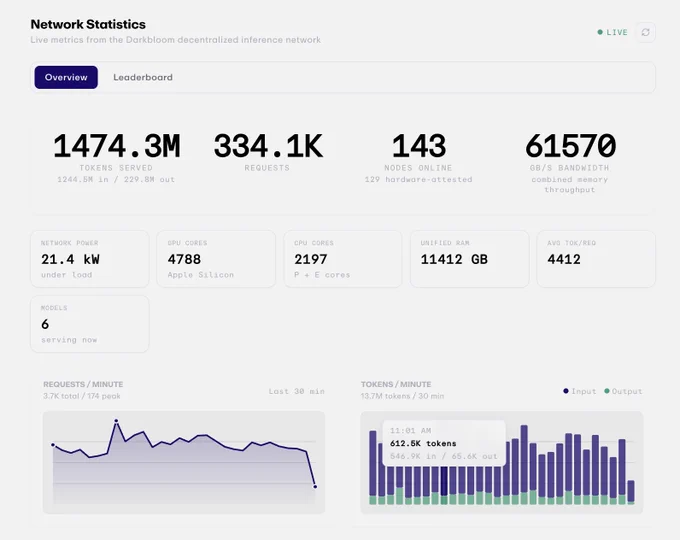680x540 pixels.
Task: Click the 334.1K requests value
Action: click(x=268, y=146)
